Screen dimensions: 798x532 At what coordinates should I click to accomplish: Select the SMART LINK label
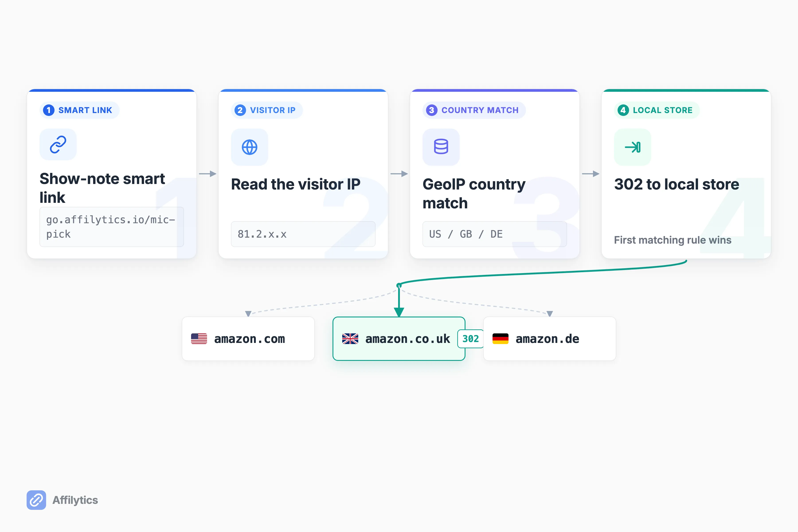[85, 110]
